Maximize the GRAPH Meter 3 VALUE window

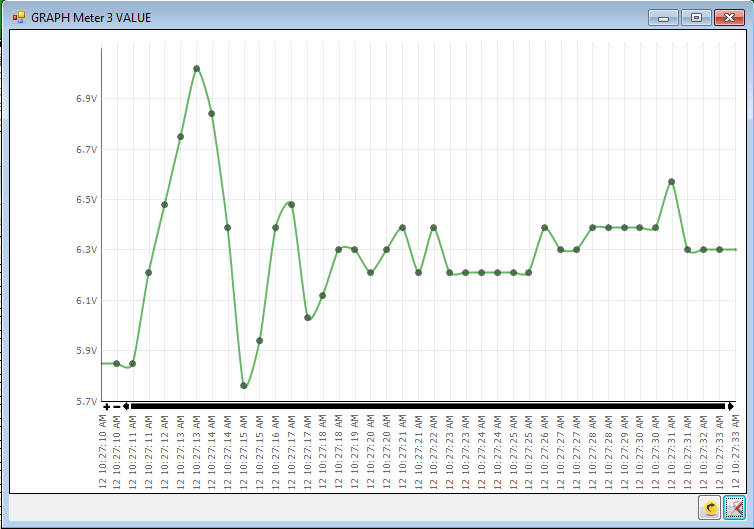pos(696,18)
